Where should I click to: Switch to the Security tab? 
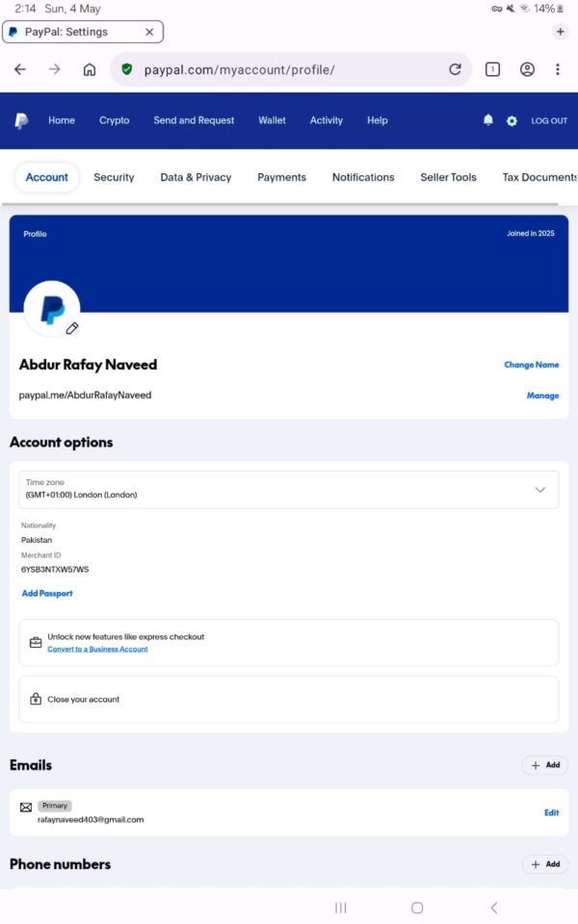coord(114,177)
